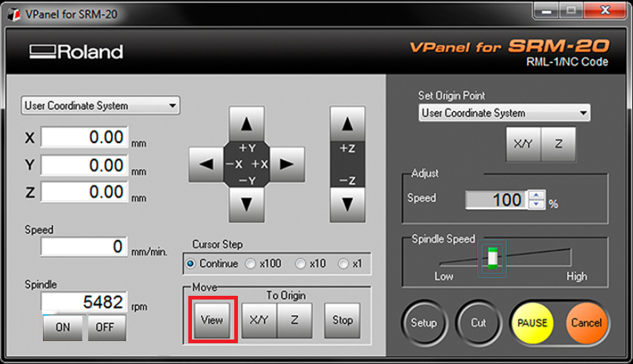Image resolution: width=633 pixels, height=364 pixels.
Task: Select the x10 cursor step option
Action: 300,264
